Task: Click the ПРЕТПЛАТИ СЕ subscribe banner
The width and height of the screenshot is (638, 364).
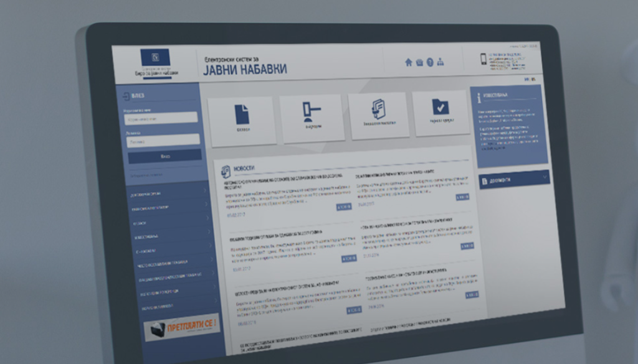Action: (181, 327)
